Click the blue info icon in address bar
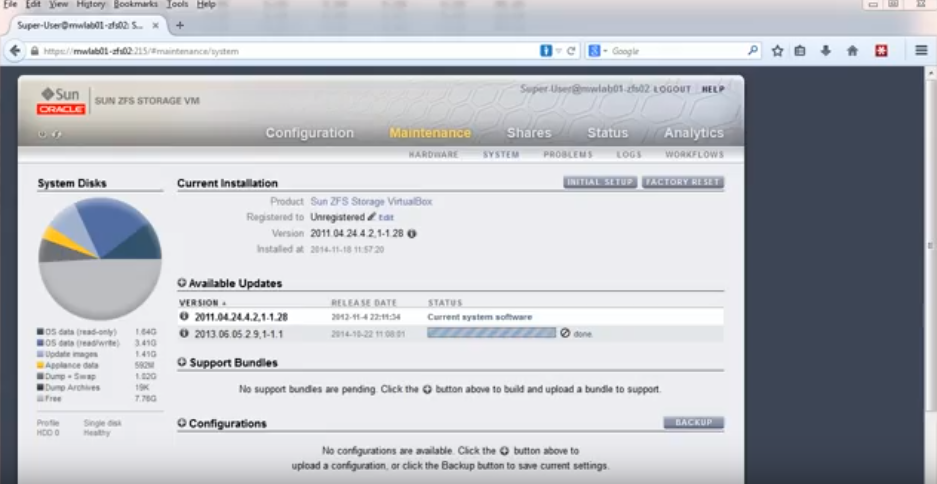 pyautogui.click(x=546, y=51)
